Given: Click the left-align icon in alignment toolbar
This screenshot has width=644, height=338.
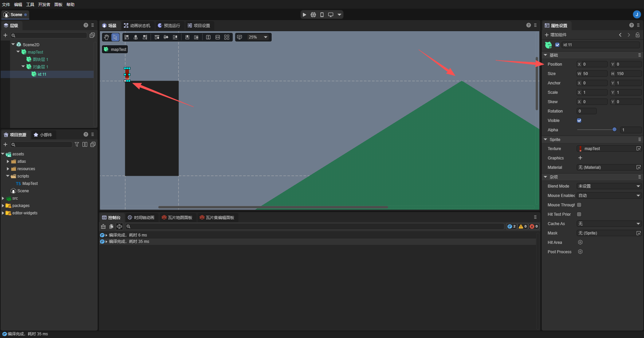Looking at the screenshot, I should [x=127, y=37].
